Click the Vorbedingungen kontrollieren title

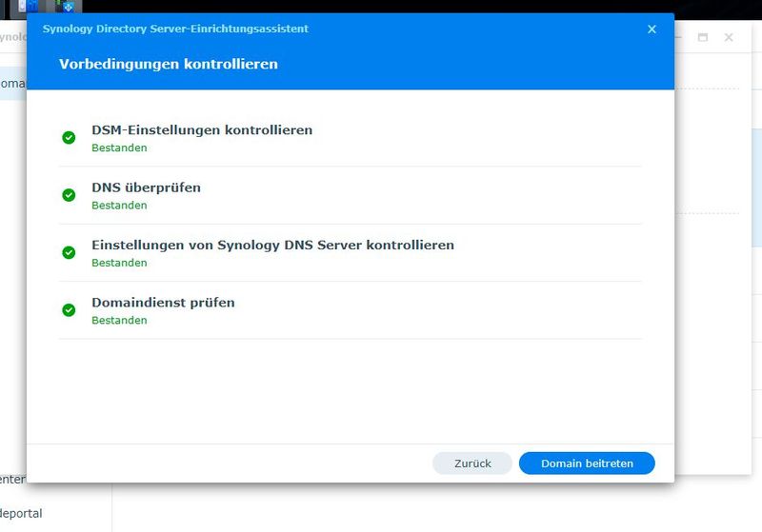(169, 64)
